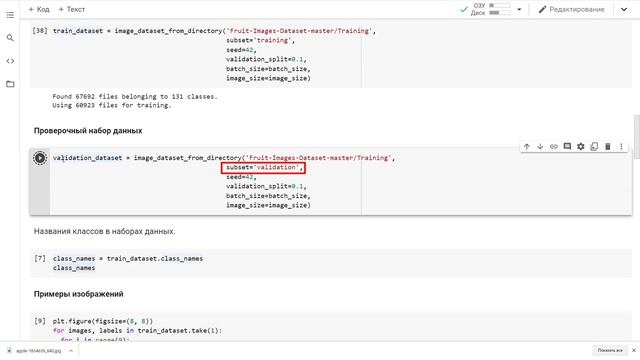The height and width of the screenshot is (360, 640).
Task: Open the search panel in the sidebar
Action: (10, 38)
